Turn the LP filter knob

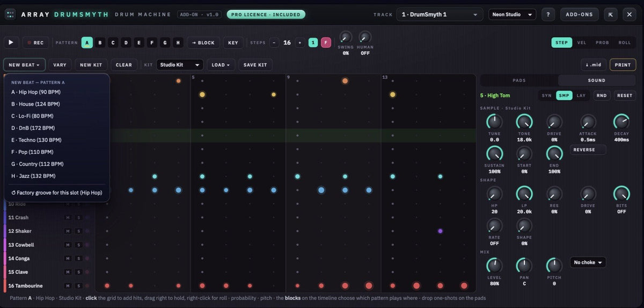click(524, 194)
